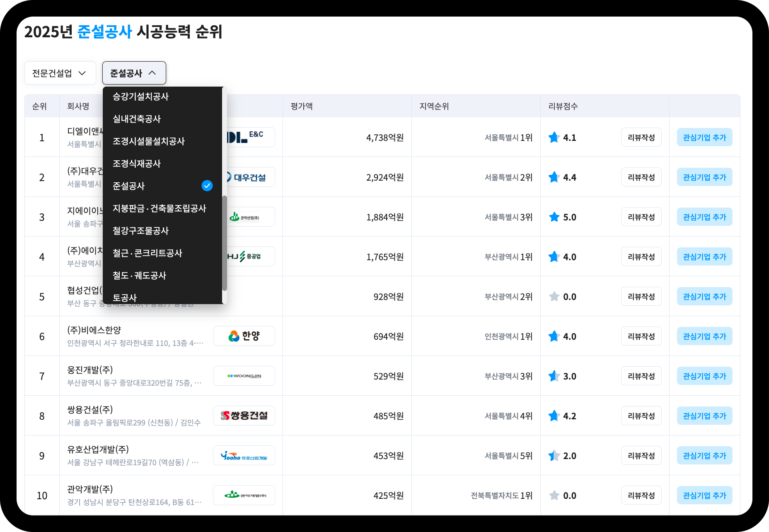This screenshot has width=769, height=532.
Task: Click 관심기업 추가 in the 1,765억원 row
Action: click(x=705, y=256)
